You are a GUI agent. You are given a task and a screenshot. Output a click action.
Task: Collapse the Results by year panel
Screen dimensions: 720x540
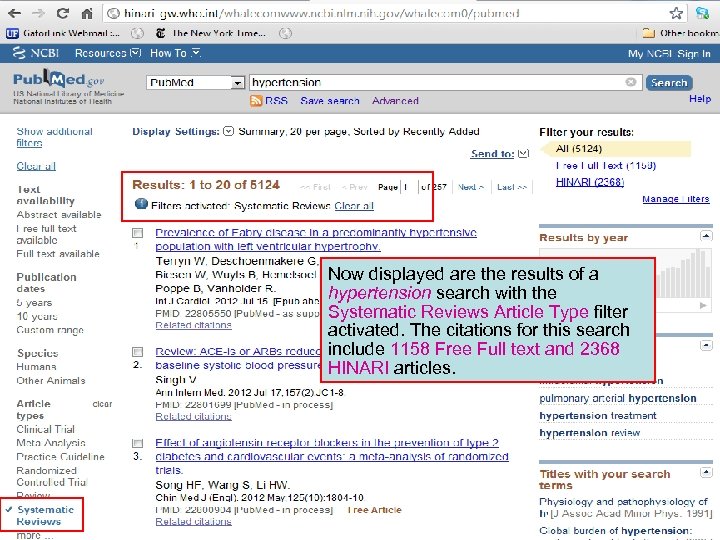[x=706, y=236]
